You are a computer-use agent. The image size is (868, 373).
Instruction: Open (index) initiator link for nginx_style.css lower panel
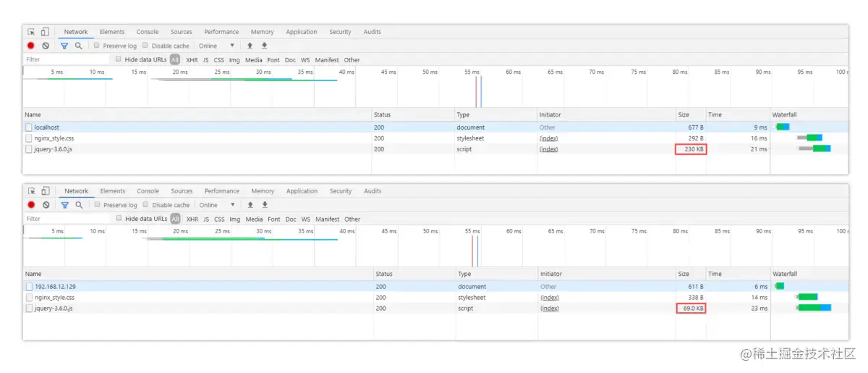(x=550, y=298)
